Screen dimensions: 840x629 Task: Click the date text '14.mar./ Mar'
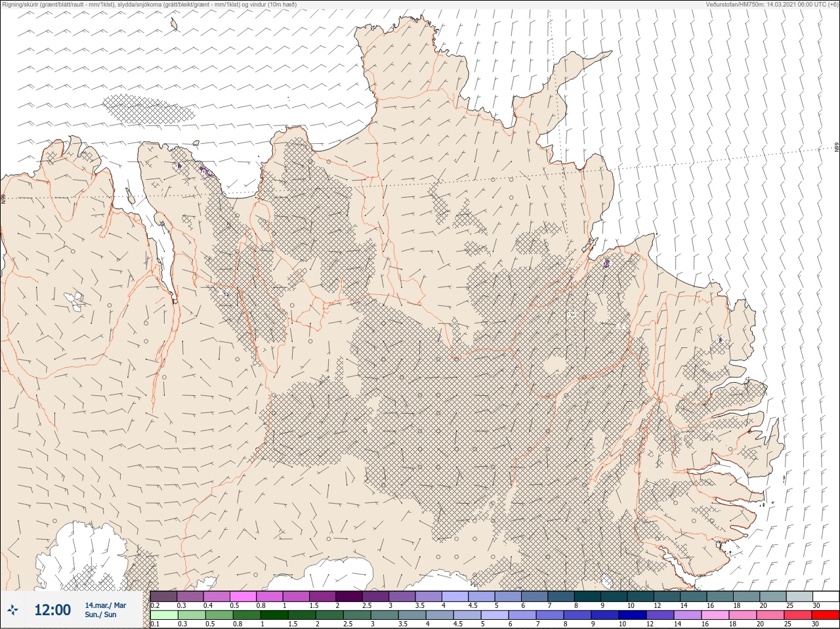pos(106,605)
